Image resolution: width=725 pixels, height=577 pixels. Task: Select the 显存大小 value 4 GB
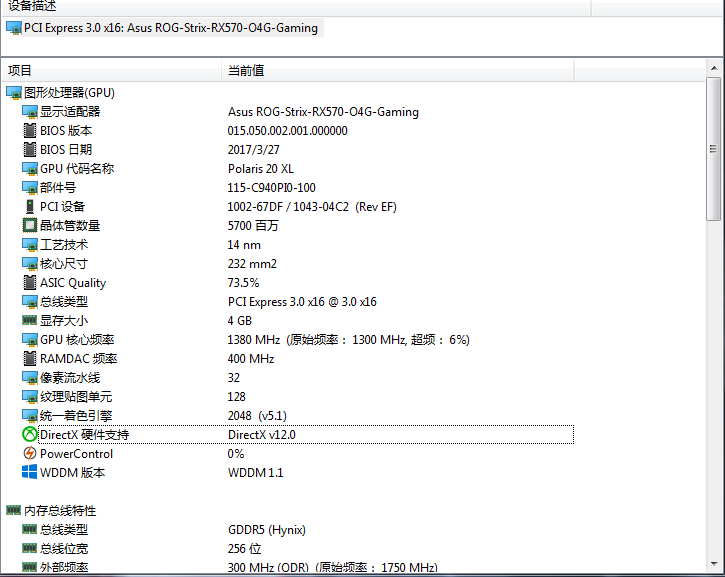[x=240, y=320]
